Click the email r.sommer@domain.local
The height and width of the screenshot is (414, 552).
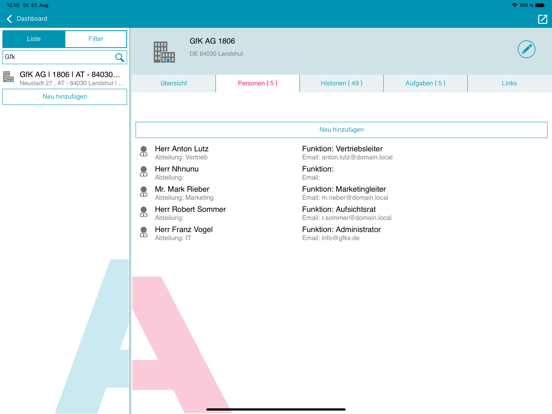(x=356, y=218)
